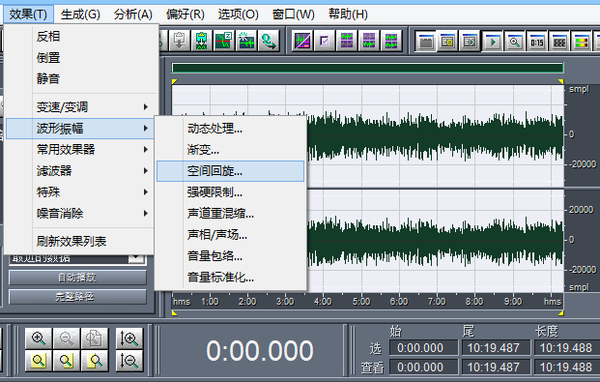Click the 0:15 time display icon

536,41
